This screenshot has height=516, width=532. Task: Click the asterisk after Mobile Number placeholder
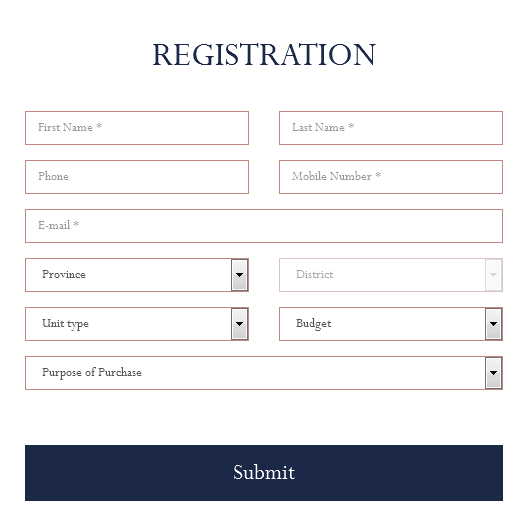tap(378, 175)
